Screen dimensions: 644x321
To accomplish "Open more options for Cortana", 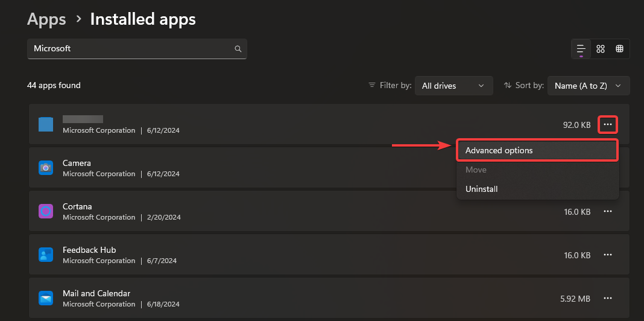I will pos(608,212).
